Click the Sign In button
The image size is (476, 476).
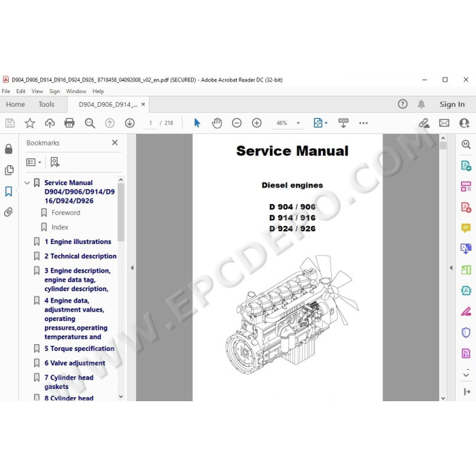[x=452, y=104]
